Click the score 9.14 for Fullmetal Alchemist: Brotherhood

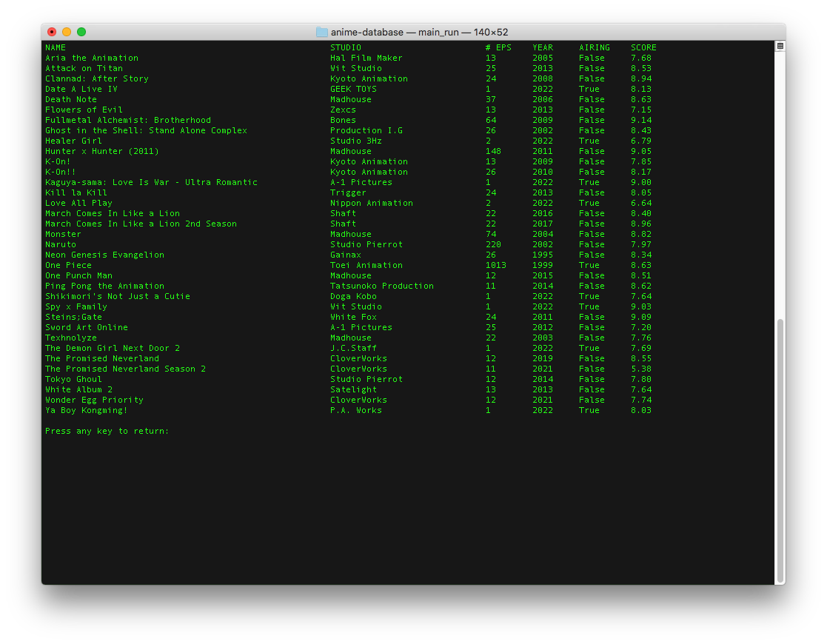641,119
